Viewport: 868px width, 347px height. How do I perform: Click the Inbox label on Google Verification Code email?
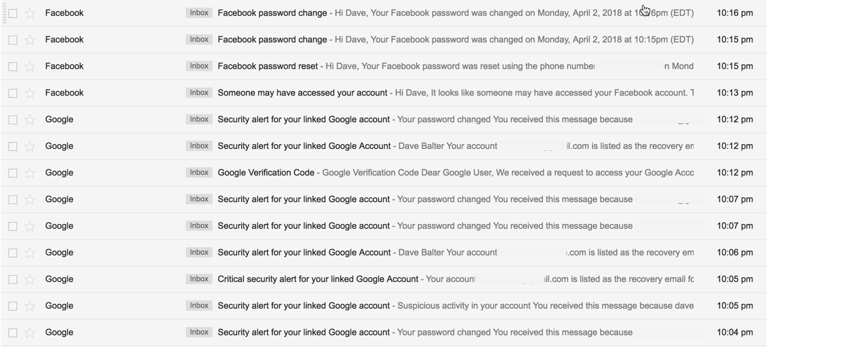199,173
